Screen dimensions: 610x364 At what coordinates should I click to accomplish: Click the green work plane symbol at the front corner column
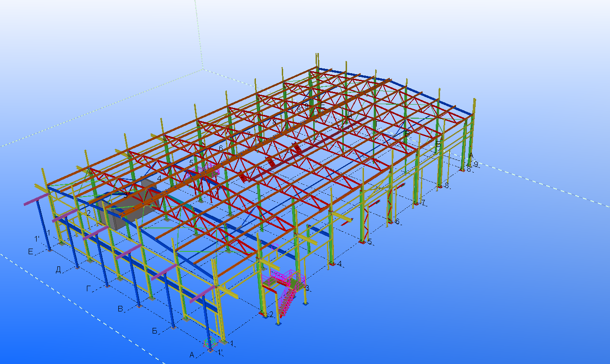tap(210, 343)
